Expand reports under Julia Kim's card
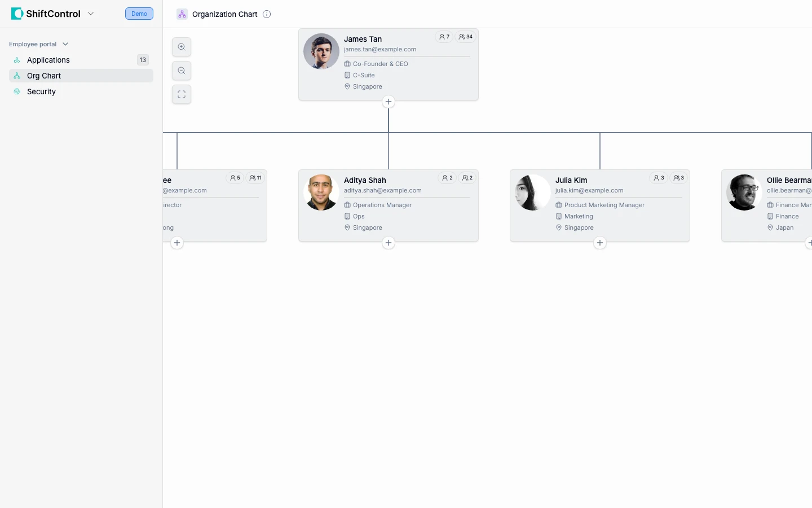Viewport: 812px width, 508px height. coord(600,243)
